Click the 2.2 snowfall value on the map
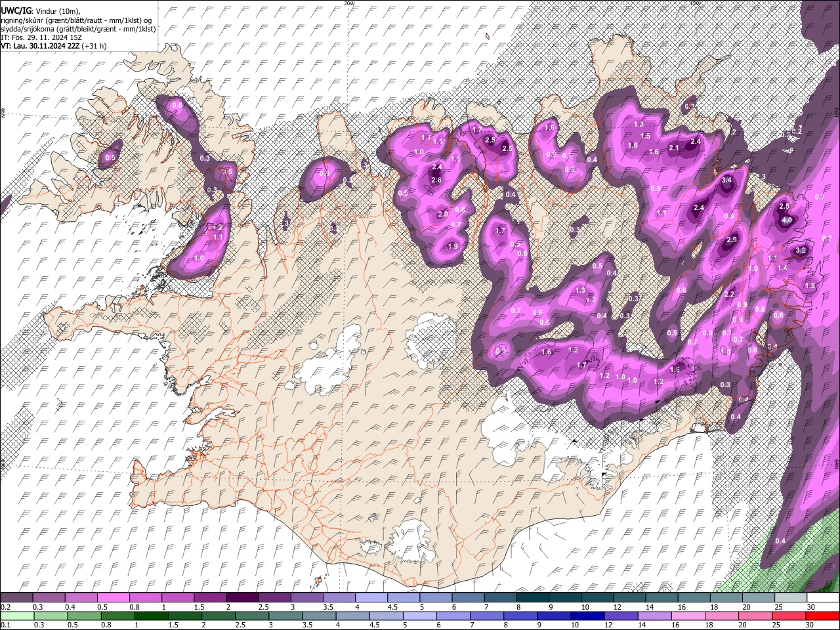The image size is (840, 630). click(729, 295)
